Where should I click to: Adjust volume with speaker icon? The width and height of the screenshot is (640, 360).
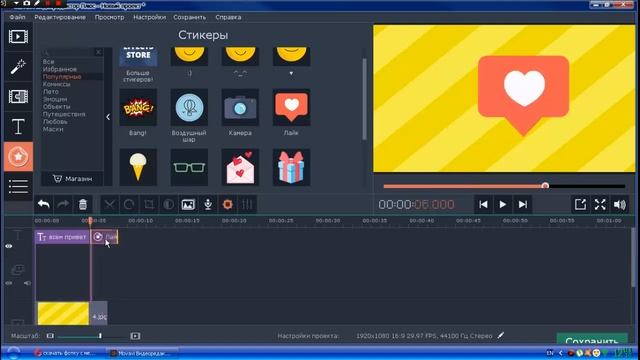tap(620, 204)
